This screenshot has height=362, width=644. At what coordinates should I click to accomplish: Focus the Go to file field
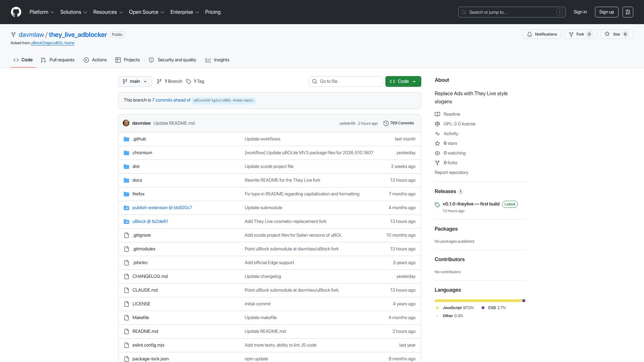[345, 81]
